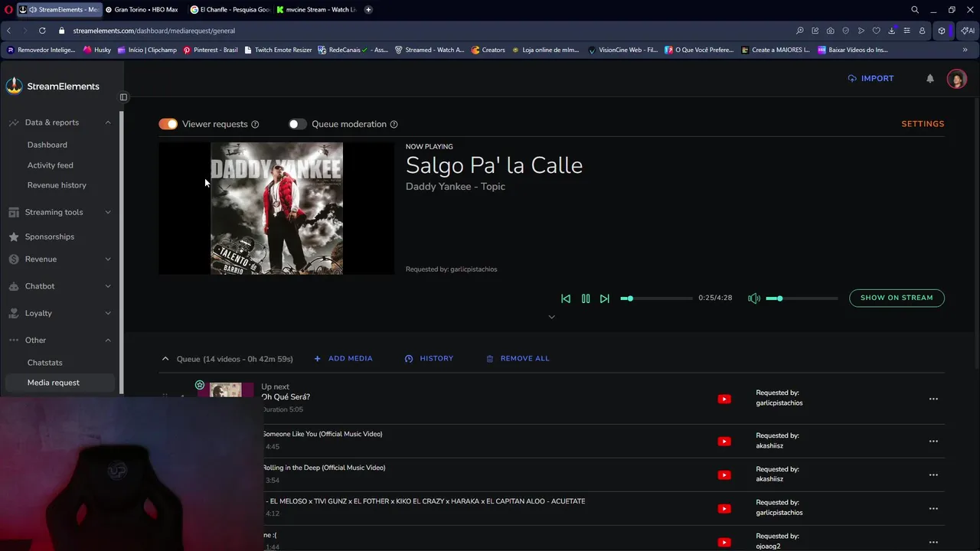Open queue HISTORY
The height and width of the screenshot is (551, 980).
pos(429,358)
